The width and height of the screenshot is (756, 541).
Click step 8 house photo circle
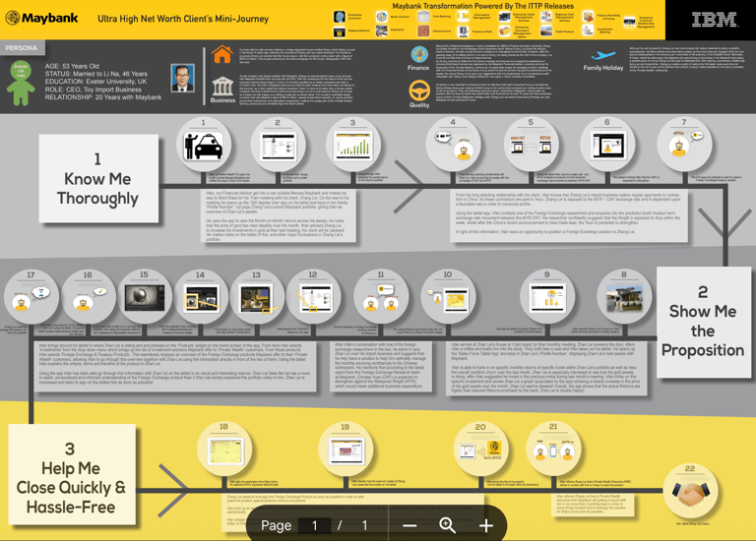tap(624, 296)
